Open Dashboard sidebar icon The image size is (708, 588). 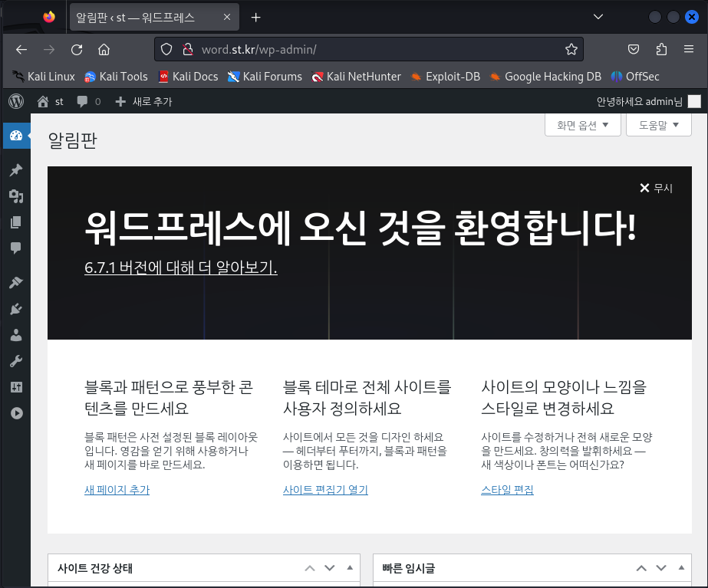16,136
